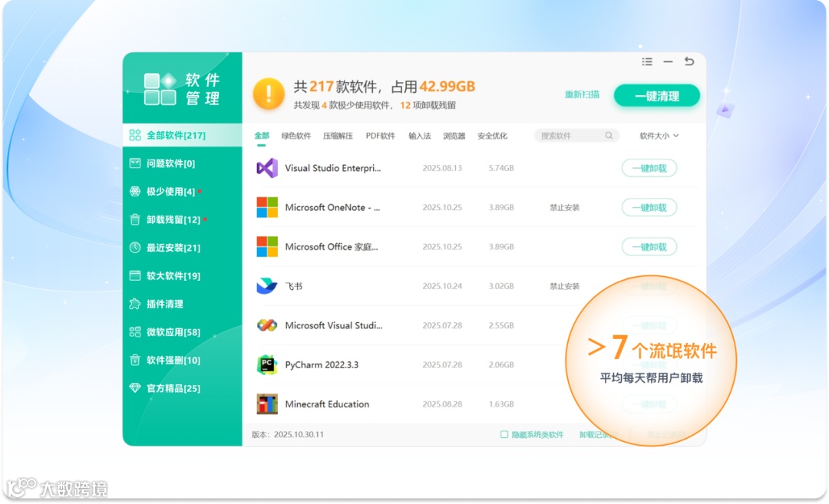This screenshot has height=504, width=829.
Task: Switch to the 输入法 tab
Action: tap(420, 136)
